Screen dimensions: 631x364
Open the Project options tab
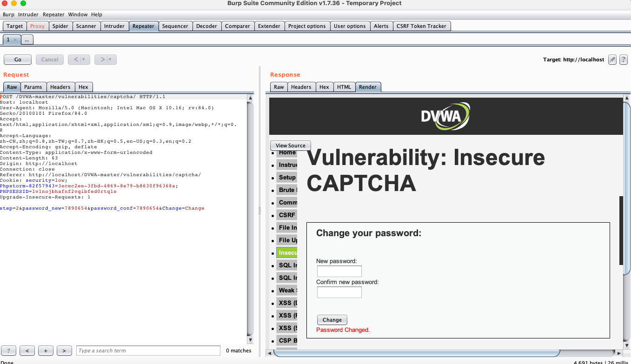307,26
